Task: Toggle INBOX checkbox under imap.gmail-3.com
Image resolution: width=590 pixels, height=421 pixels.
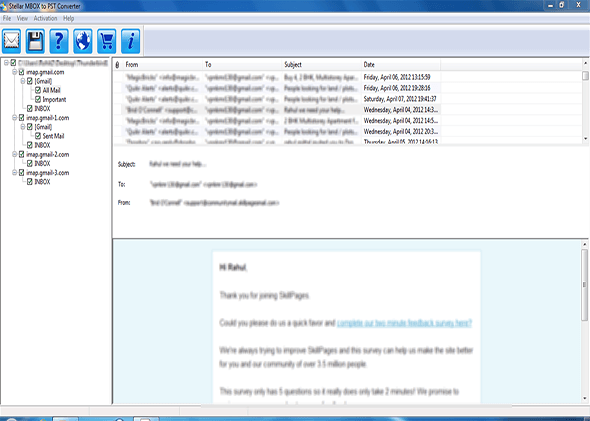Action: pos(30,182)
